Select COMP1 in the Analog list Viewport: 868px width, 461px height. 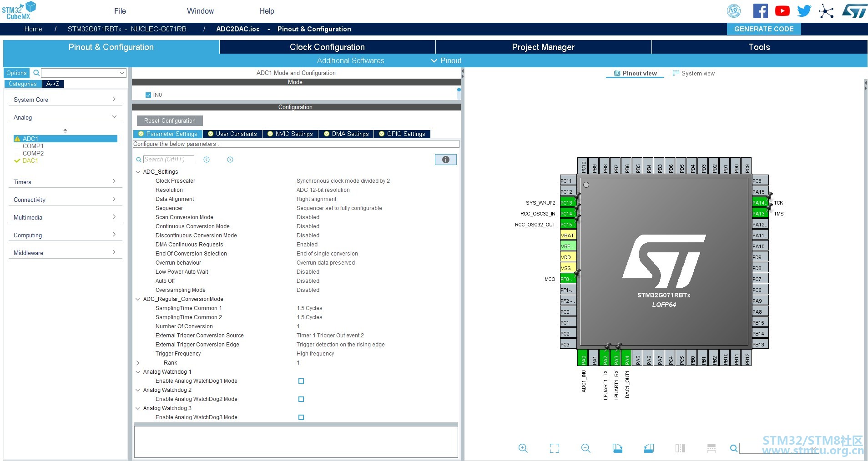[x=33, y=146]
